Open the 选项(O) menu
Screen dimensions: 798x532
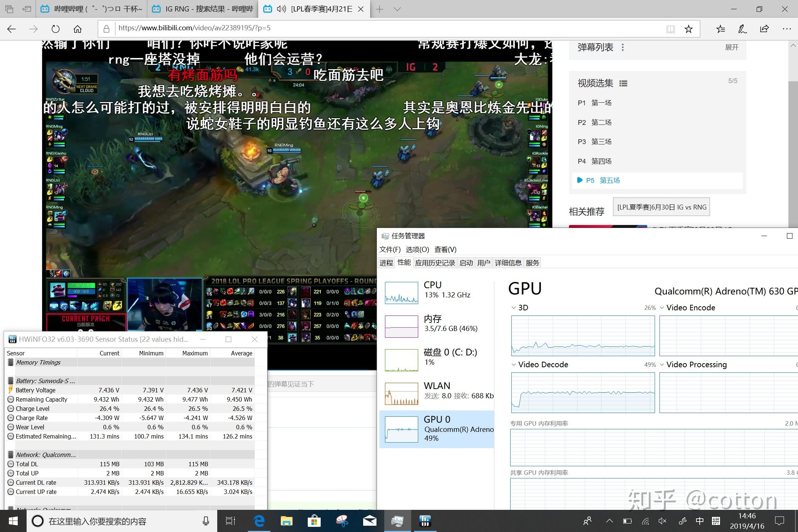tap(417, 249)
